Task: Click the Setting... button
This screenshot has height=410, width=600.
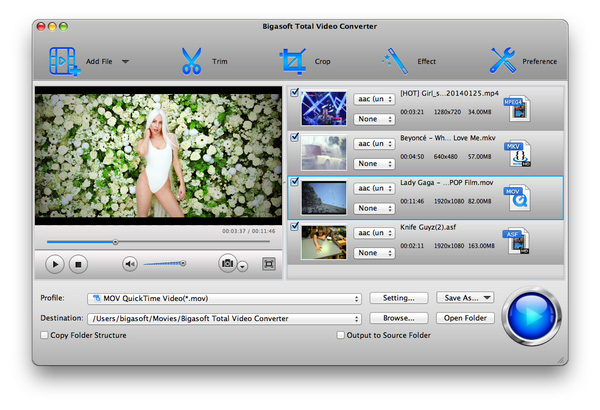Action: coord(399,298)
